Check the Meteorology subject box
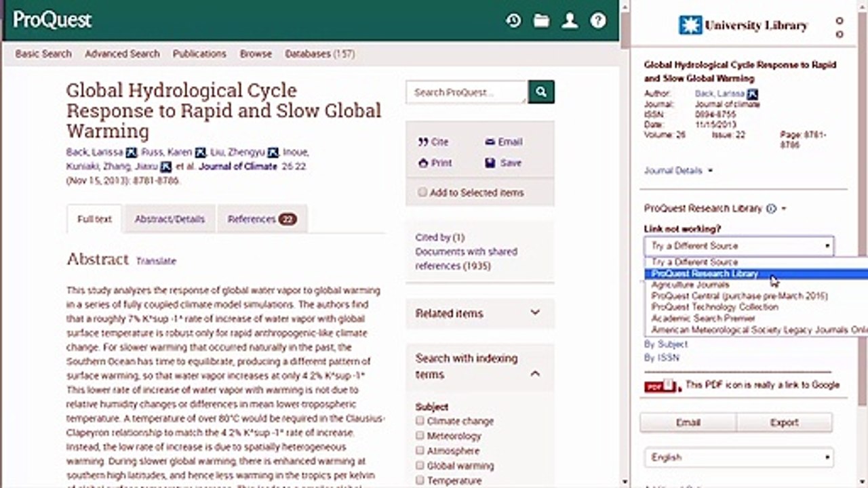The height and width of the screenshot is (488, 868). point(420,436)
